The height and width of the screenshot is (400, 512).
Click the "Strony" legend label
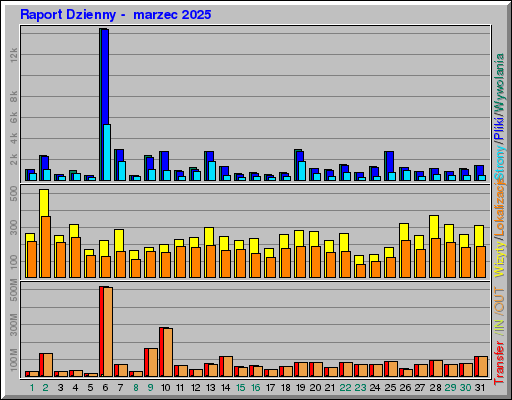pyautogui.click(x=499, y=163)
